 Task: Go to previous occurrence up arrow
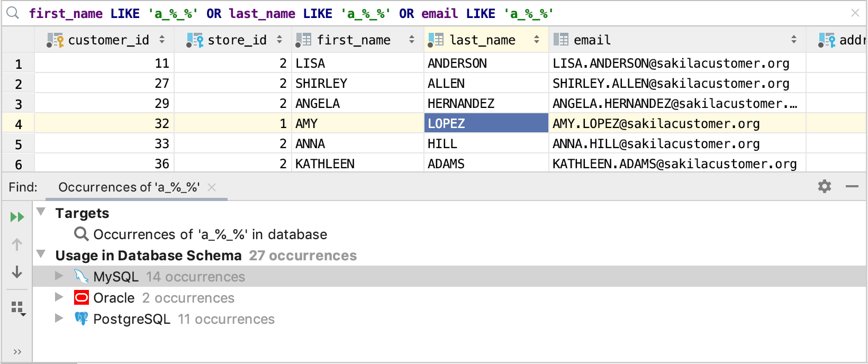coord(17,244)
